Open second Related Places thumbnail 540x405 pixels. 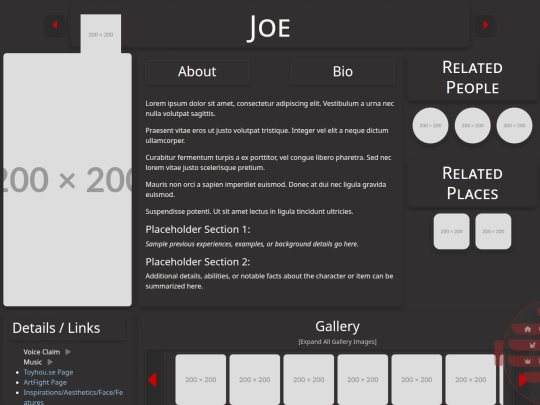click(x=493, y=231)
